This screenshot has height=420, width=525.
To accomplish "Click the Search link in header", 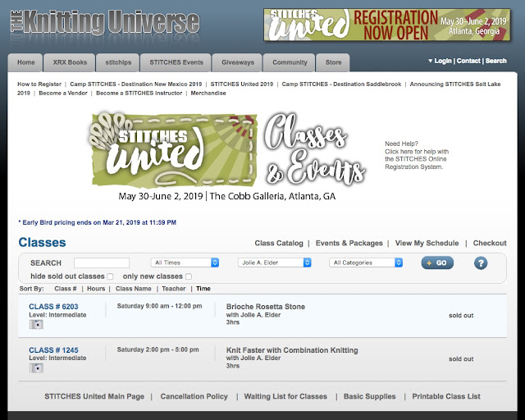I will (495, 61).
